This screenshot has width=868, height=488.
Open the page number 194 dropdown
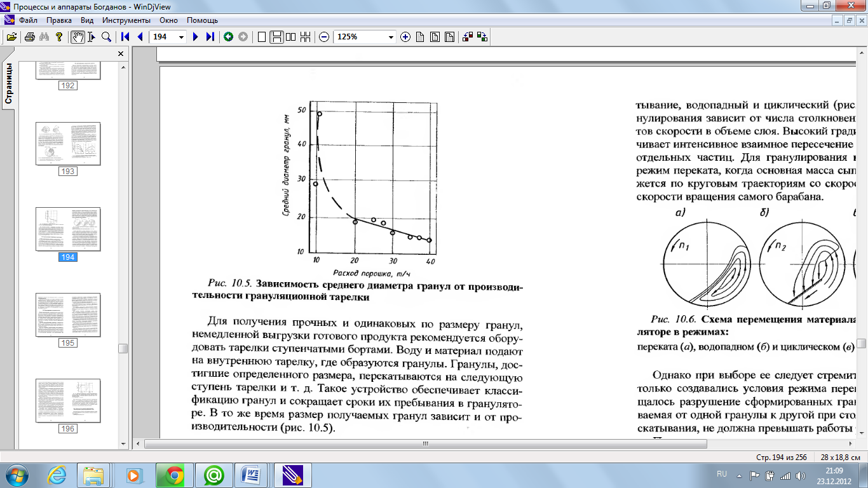point(181,37)
